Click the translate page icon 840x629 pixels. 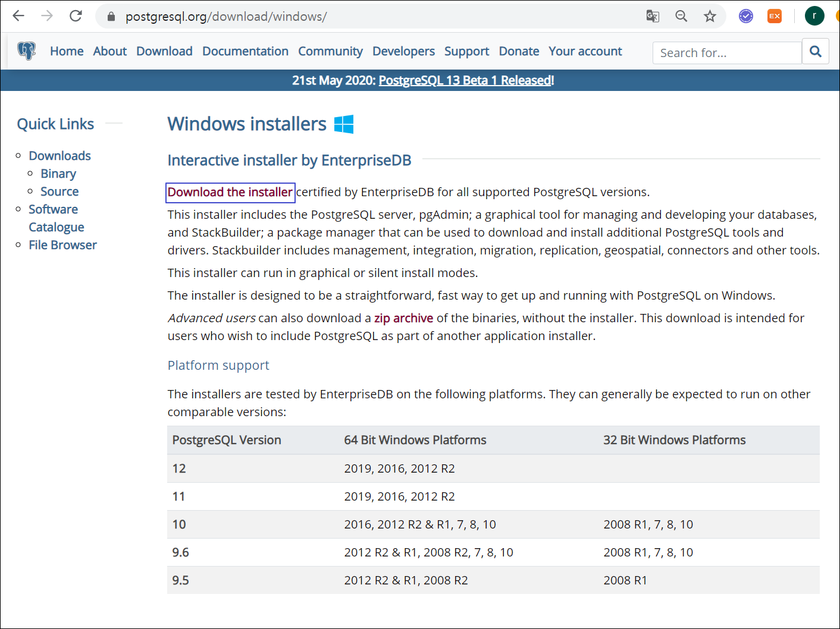tap(653, 17)
